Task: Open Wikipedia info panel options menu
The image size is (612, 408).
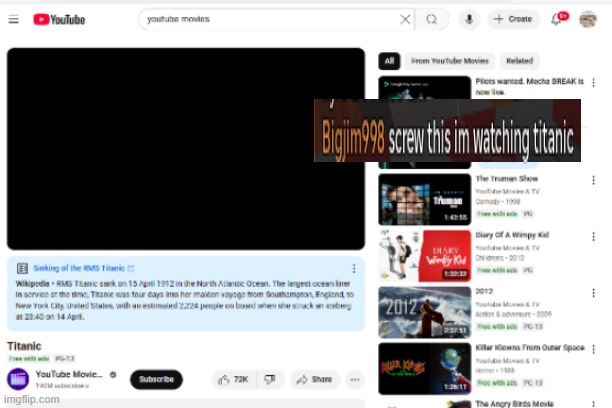Action: pos(354,268)
